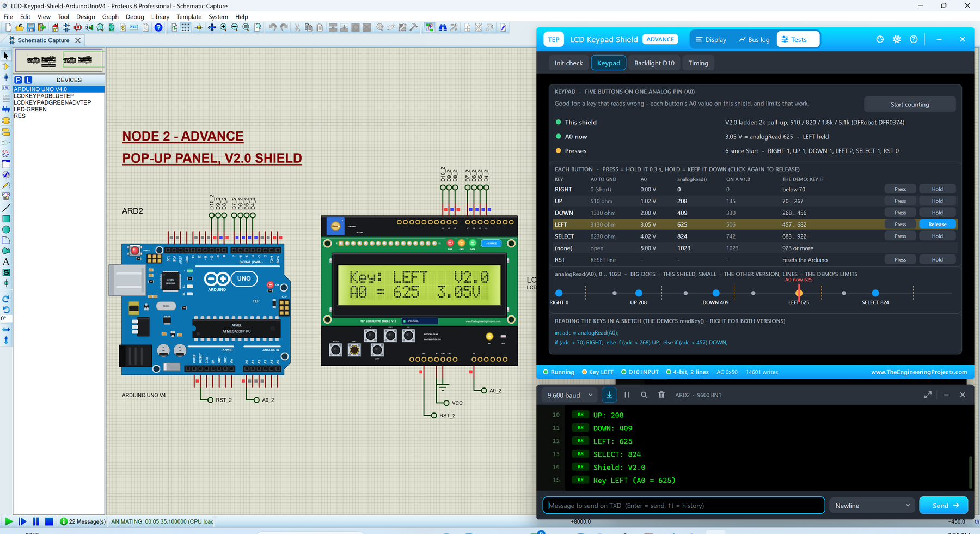The width and height of the screenshot is (980, 534).
Task: Click the blue Help question mark icon
Action: [158, 27]
